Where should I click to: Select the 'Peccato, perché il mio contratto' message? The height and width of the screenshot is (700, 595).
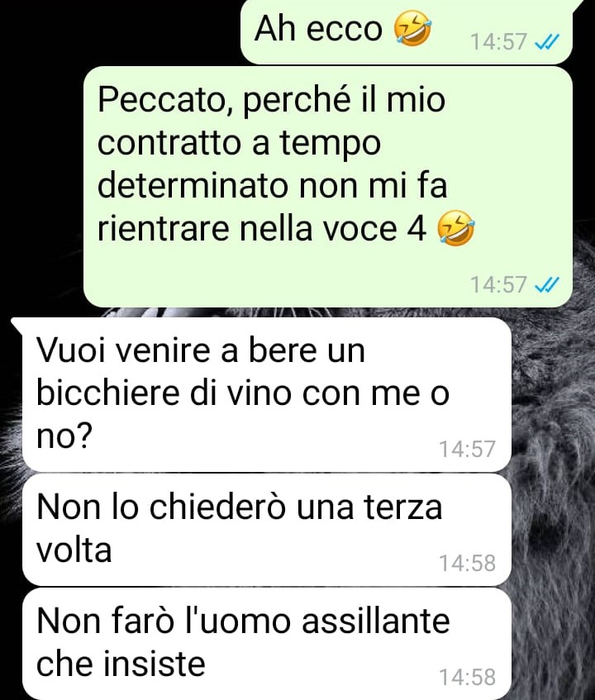(x=328, y=187)
